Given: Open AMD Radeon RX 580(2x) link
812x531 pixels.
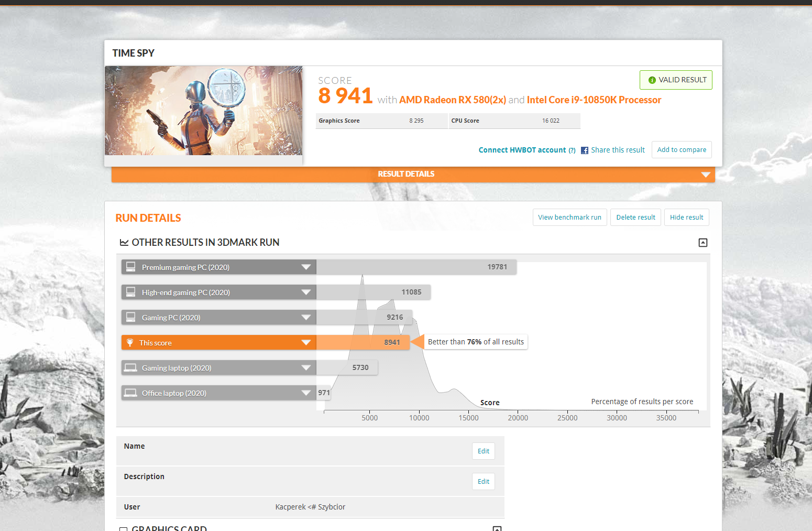Looking at the screenshot, I should pos(453,100).
